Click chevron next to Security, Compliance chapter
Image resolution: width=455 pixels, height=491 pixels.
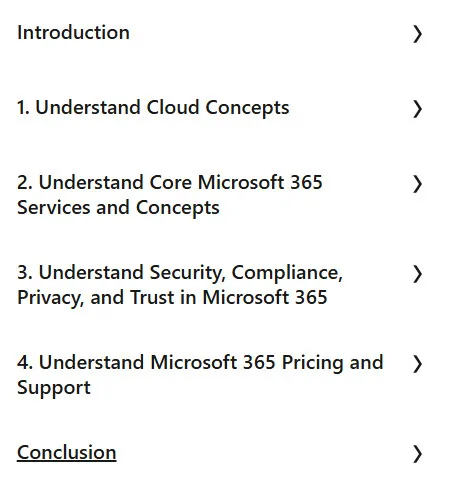[x=417, y=274]
